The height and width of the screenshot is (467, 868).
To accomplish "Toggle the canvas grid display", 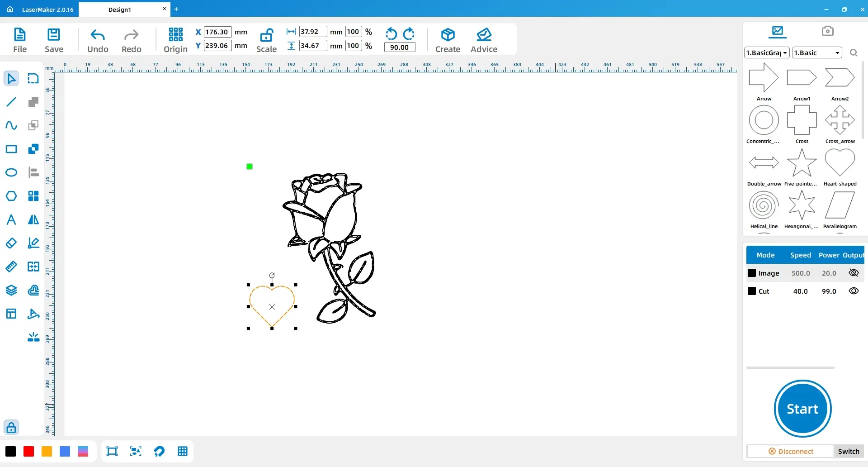I will pyautogui.click(x=183, y=451).
